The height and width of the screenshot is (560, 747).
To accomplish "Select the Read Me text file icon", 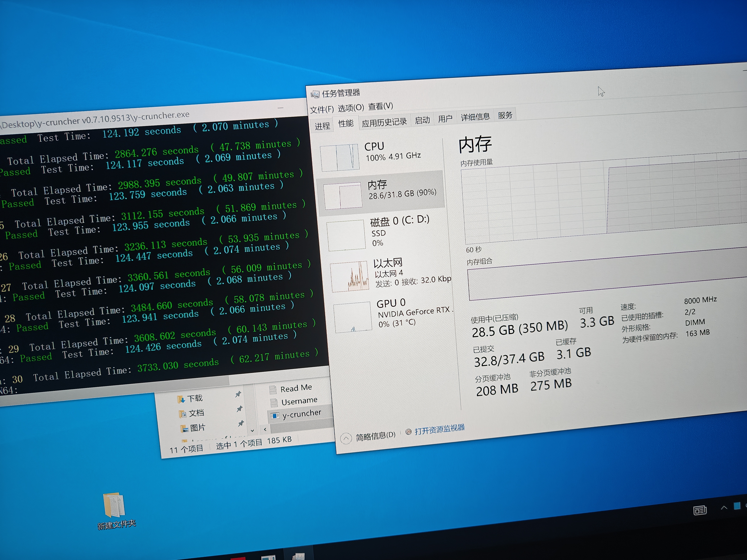I will (273, 390).
